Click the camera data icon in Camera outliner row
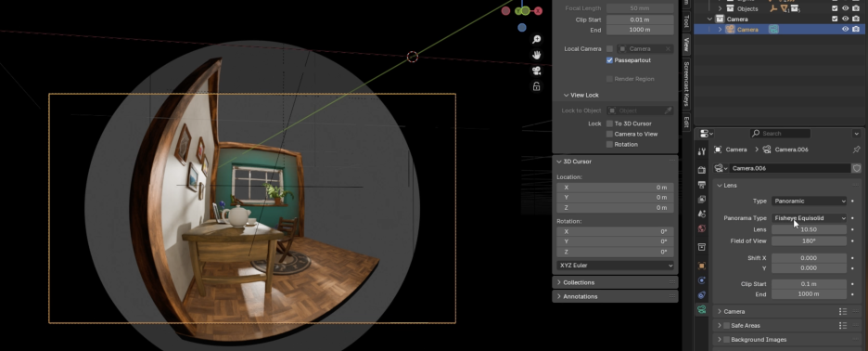Viewport: 868px width, 351px height. [x=773, y=30]
